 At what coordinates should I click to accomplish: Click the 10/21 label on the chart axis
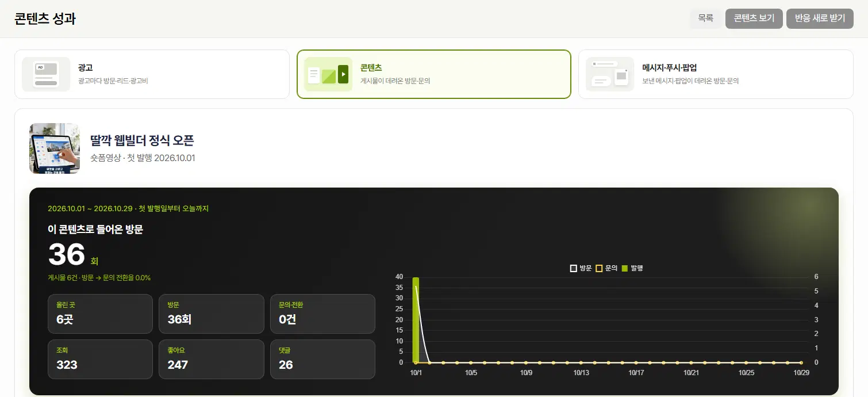[x=691, y=373]
